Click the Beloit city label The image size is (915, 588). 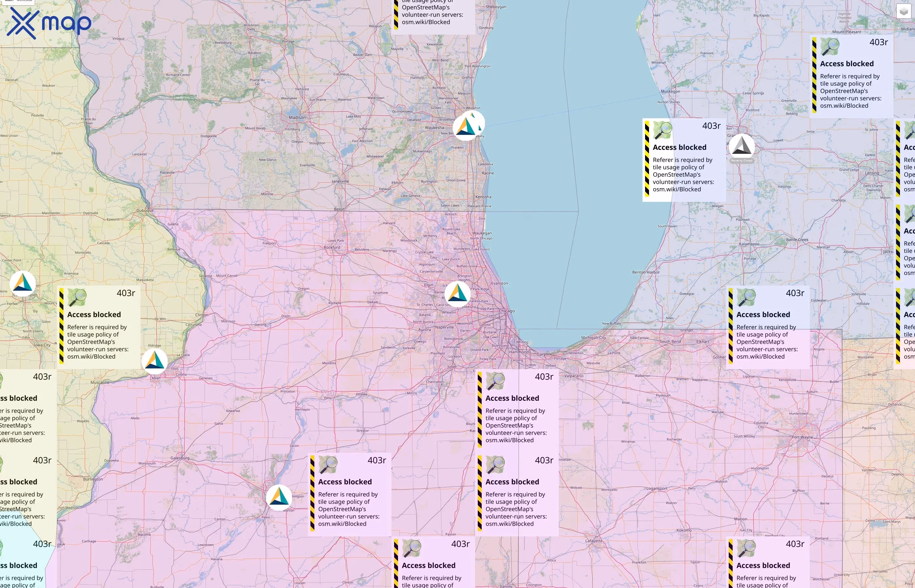click(x=339, y=209)
